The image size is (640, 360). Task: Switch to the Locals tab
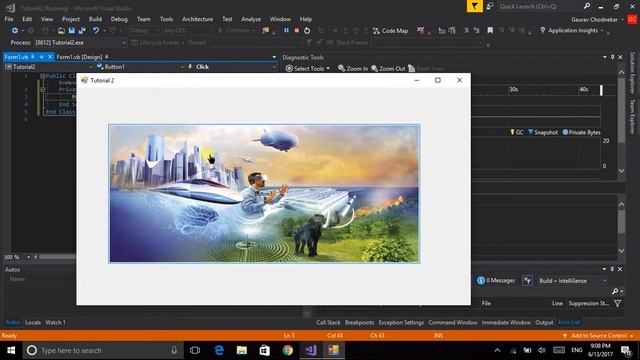point(33,322)
